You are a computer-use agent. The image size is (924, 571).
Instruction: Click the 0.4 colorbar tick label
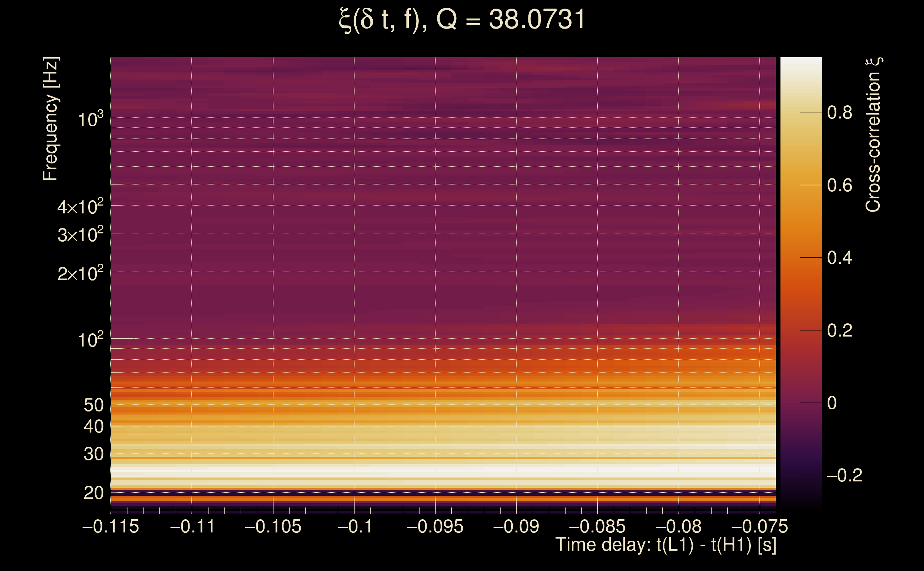[839, 258]
